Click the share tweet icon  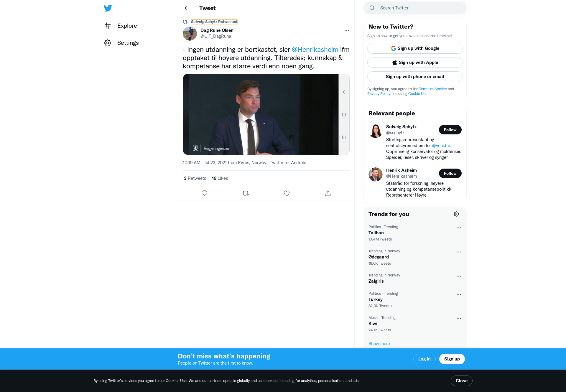click(x=328, y=193)
